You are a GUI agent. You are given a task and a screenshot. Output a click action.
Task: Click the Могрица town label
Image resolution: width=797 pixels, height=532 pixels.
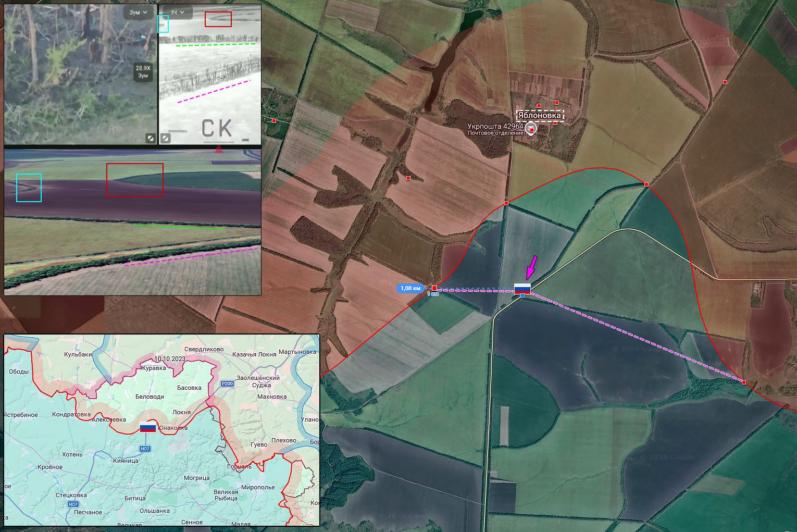pyautogui.click(x=196, y=478)
